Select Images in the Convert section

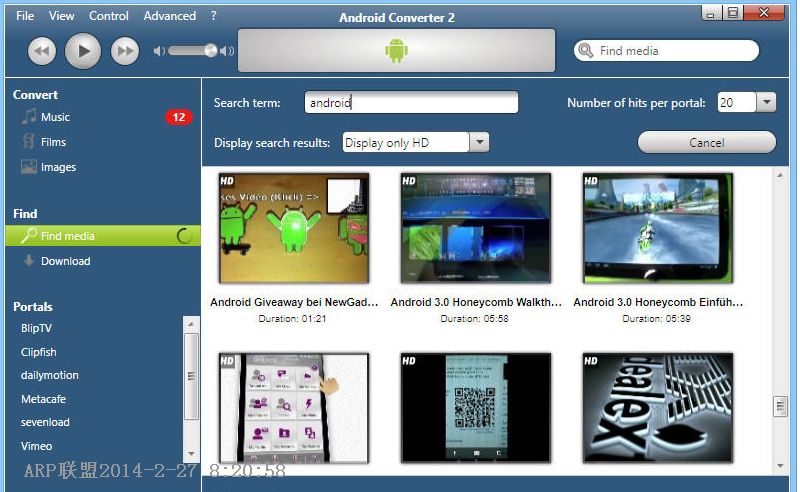pyautogui.click(x=58, y=167)
